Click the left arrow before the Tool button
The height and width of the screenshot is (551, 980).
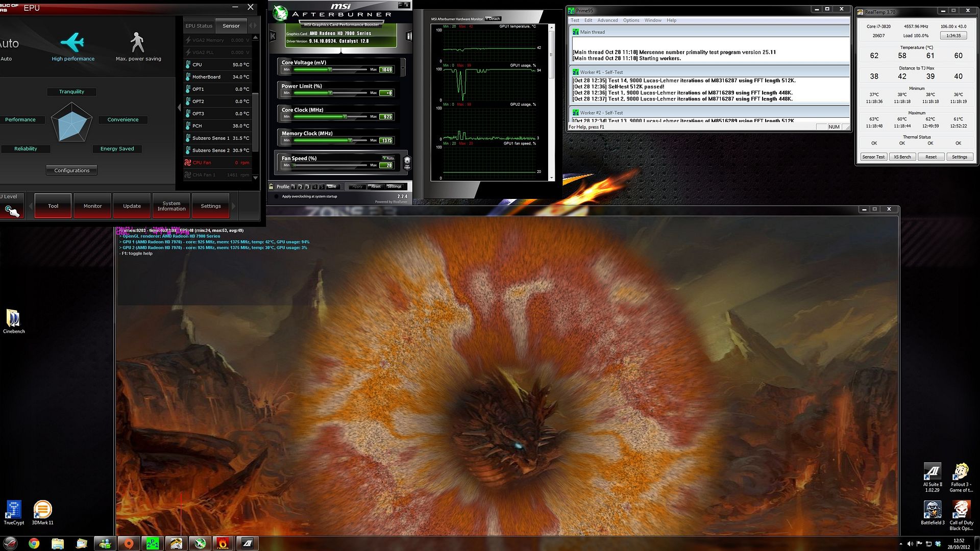[31, 206]
